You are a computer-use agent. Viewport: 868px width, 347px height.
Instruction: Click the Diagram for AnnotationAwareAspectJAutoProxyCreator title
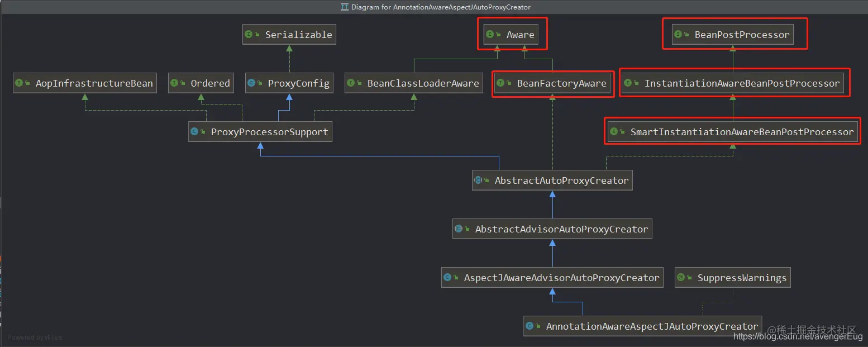click(441, 7)
